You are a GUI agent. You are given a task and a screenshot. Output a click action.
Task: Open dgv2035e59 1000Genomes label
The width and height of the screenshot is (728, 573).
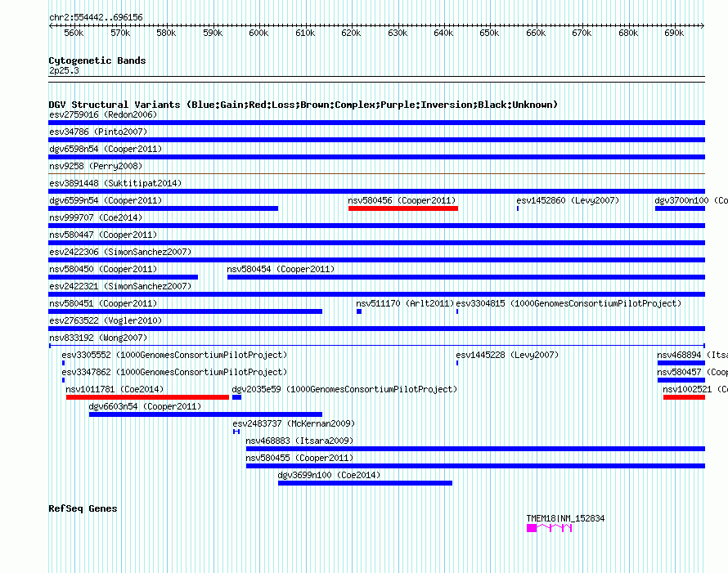[344, 389]
